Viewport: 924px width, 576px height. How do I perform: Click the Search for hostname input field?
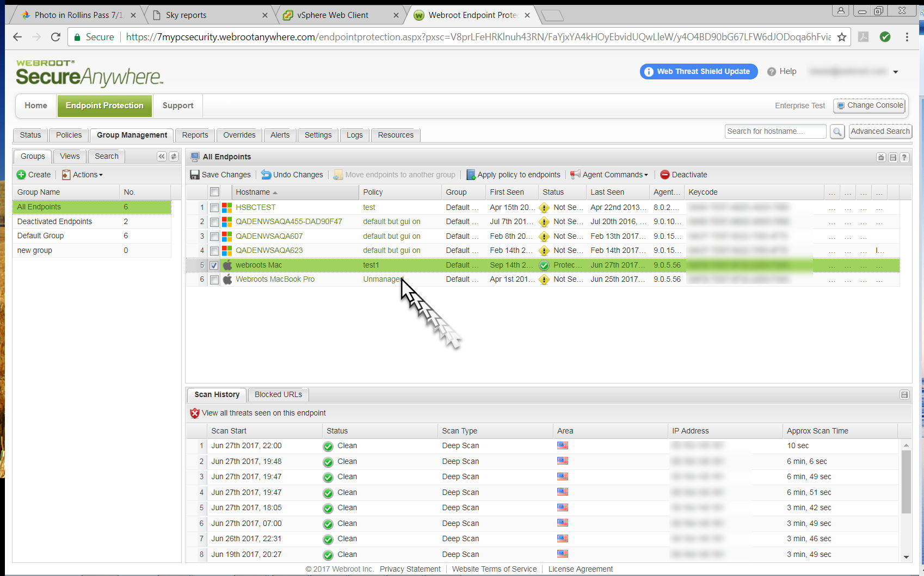pyautogui.click(x=775, y=132)
